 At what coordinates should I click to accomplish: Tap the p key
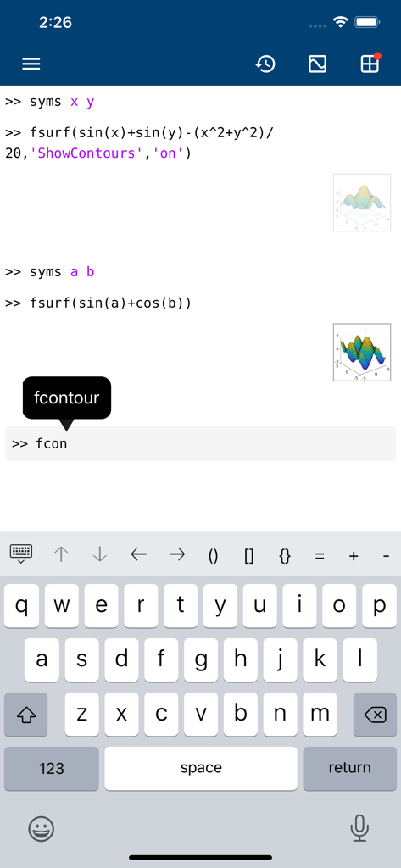coord(380,605)
